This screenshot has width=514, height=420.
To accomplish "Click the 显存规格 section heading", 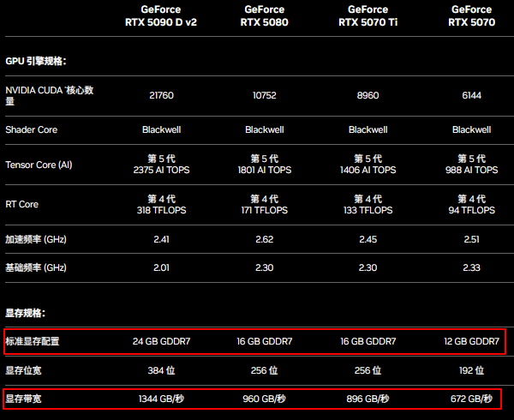I will click(25, 314).
